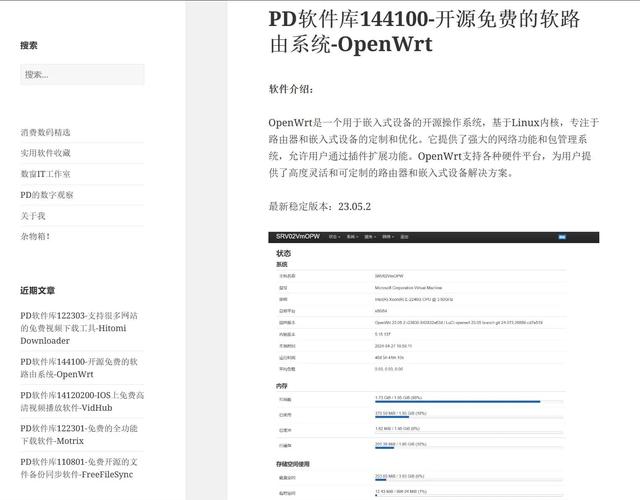Open recent post about FreeFileSync
The height and width of the screenshot is (500, 640).
[x=79, y=468]
